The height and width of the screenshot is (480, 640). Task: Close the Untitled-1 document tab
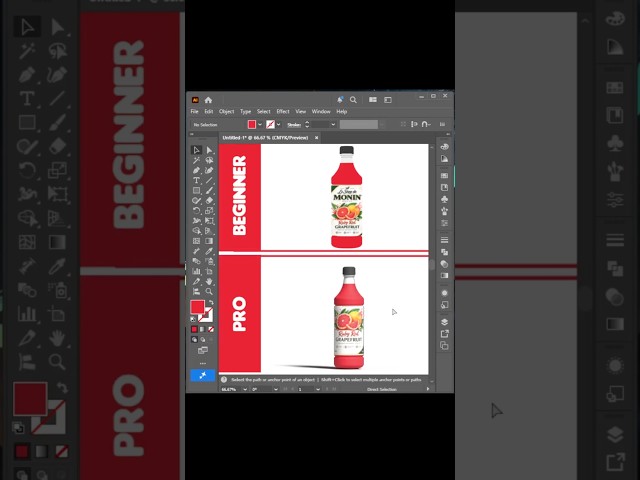pos(316,138)
